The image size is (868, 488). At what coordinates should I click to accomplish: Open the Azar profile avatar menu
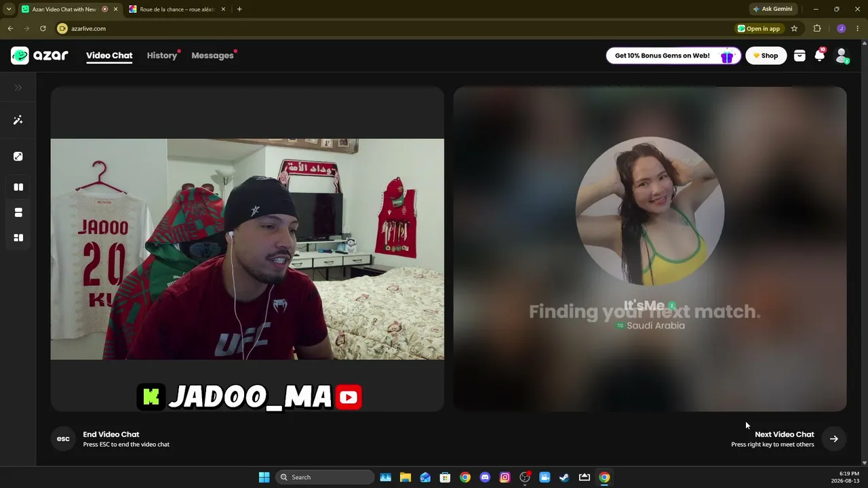coord(842,56)
